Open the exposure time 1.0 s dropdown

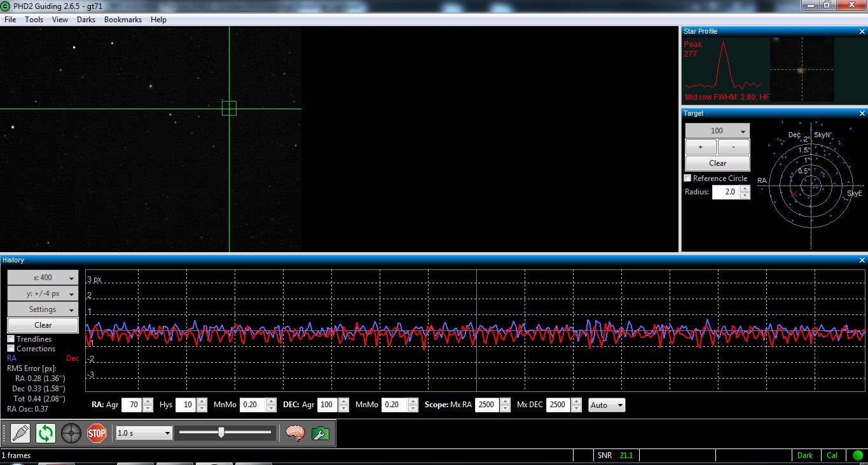144,433
